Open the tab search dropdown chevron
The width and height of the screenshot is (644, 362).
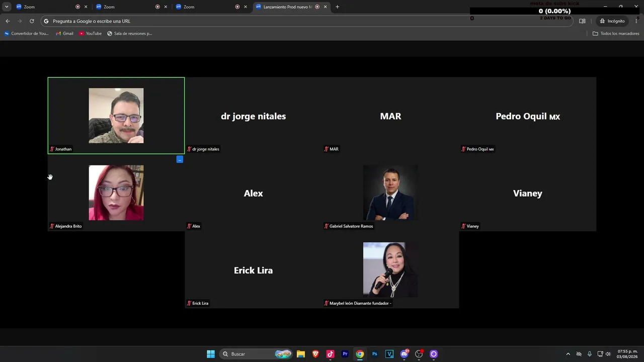(7, 7)
